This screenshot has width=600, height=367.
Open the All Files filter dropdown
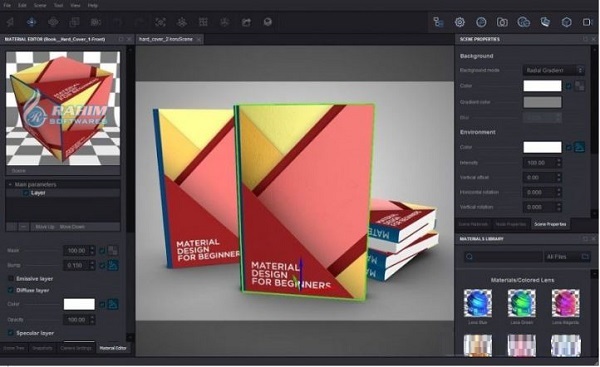[567, 256]
